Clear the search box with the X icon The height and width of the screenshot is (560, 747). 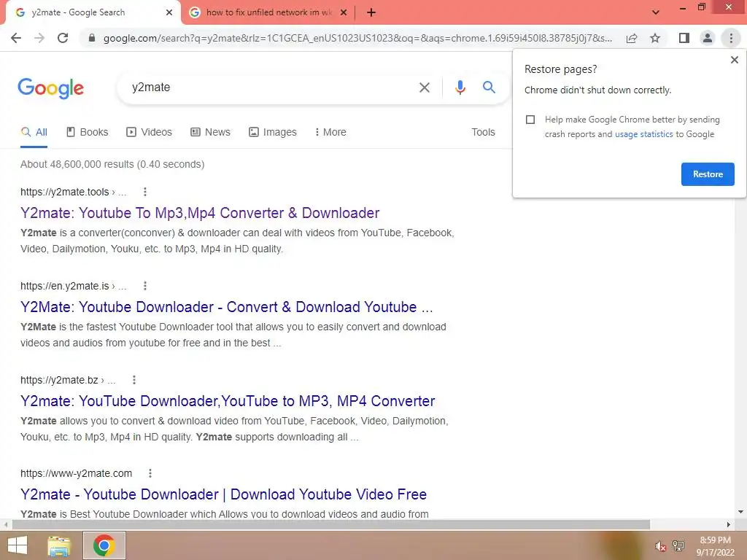(424, 87)
